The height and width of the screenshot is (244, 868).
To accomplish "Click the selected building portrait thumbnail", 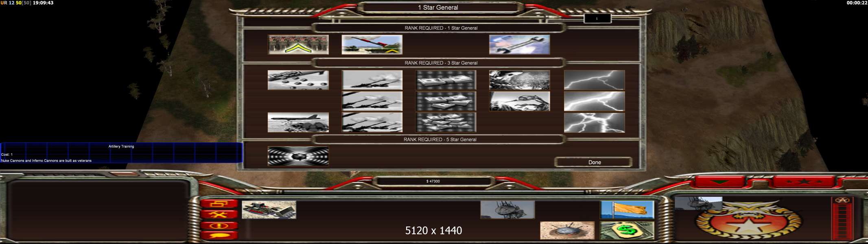I will (x=698, y=203).
